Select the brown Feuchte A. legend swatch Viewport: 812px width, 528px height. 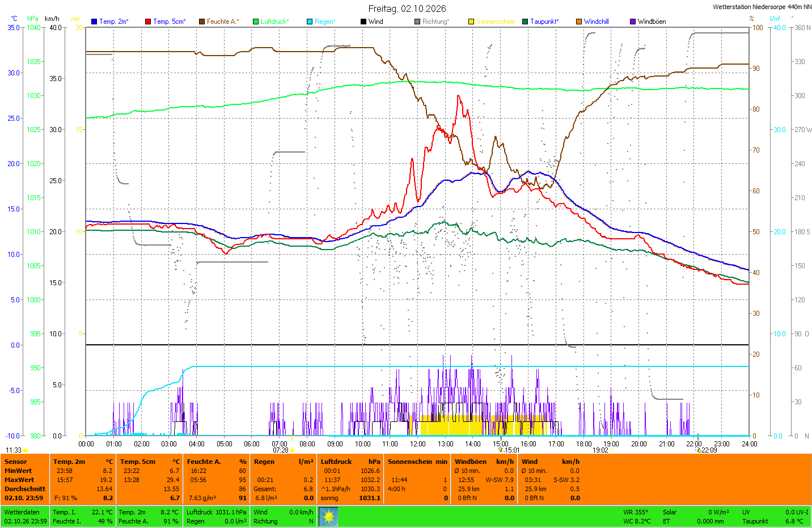[202, 22]
